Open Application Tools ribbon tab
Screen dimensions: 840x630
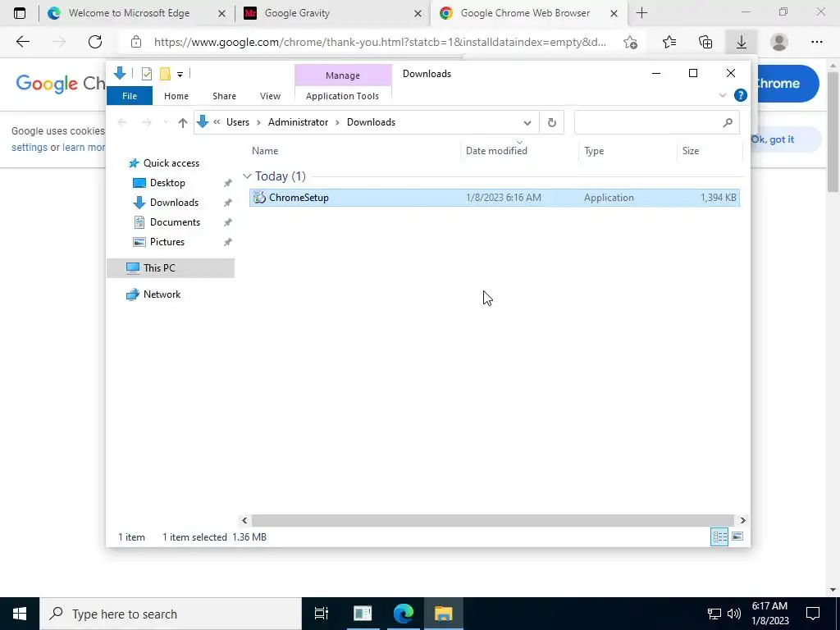(x=342, y=96)
